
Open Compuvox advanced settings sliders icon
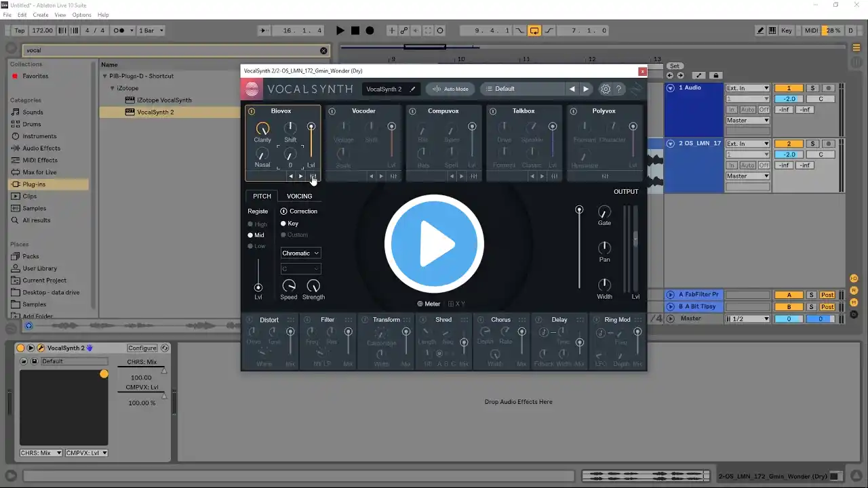[474, 176]
